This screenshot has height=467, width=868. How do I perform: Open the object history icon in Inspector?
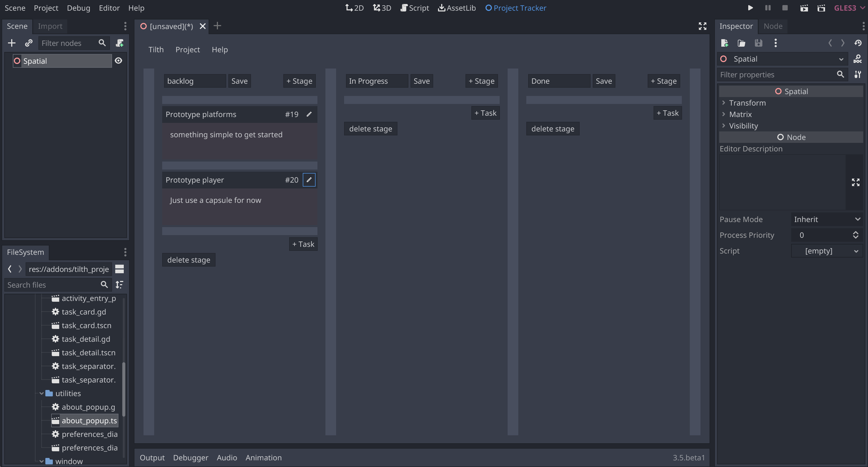point(858,43)
